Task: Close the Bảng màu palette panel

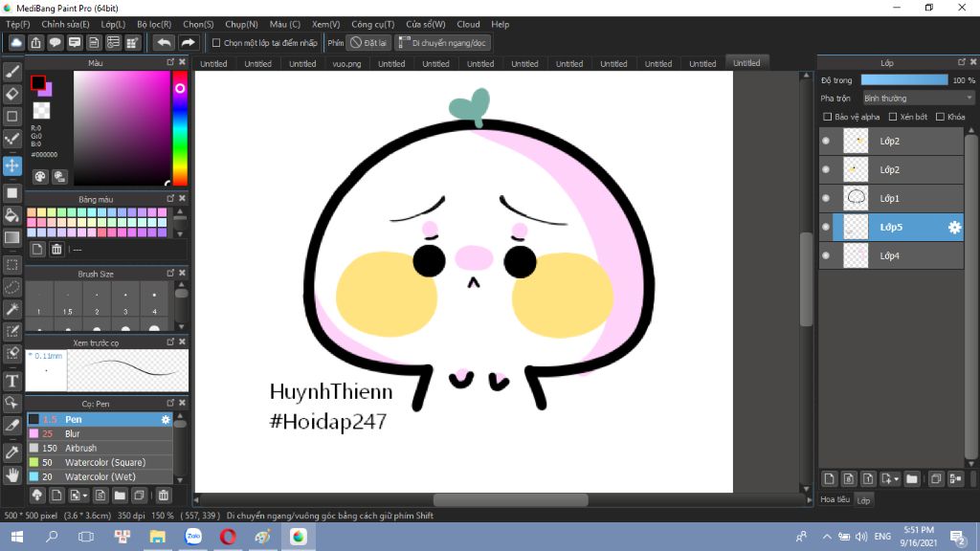Action: click(182, 198)
